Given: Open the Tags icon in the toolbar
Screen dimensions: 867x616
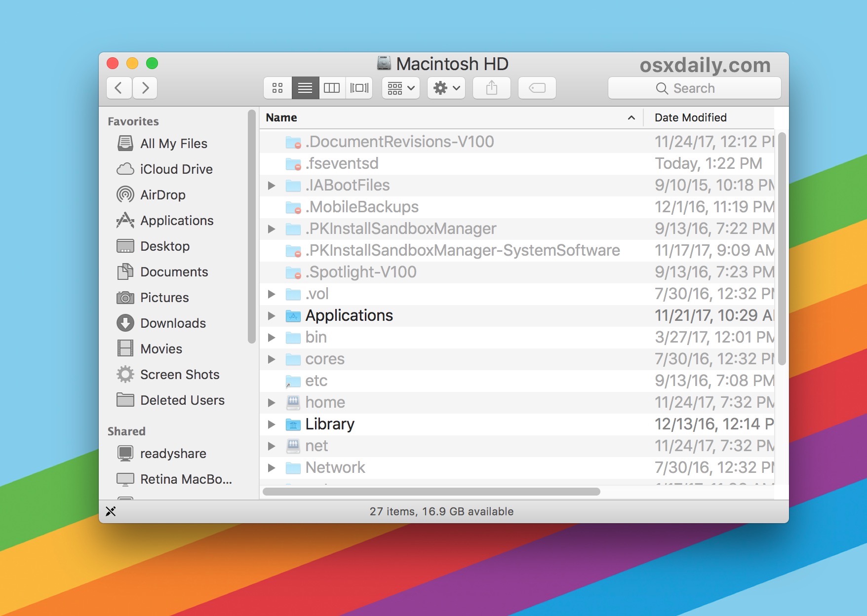Looking at the screenshot, I should click(x=537, y=88).
